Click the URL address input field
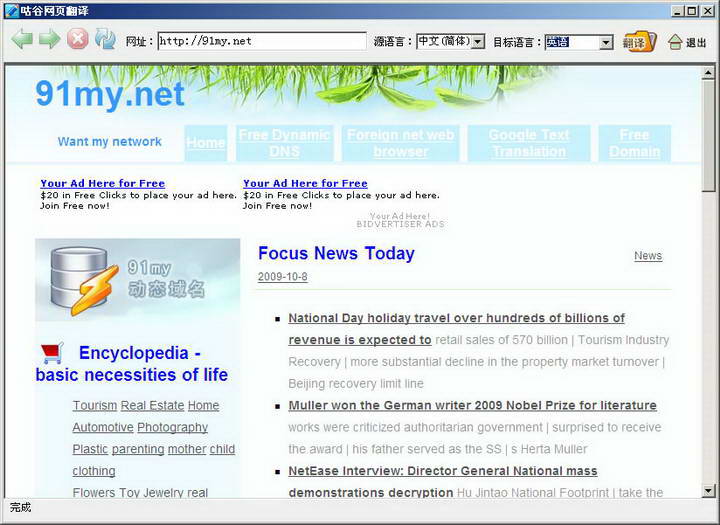Image resolution: width=720 pixels, height=525 pixels. click(x=262, y=42)
